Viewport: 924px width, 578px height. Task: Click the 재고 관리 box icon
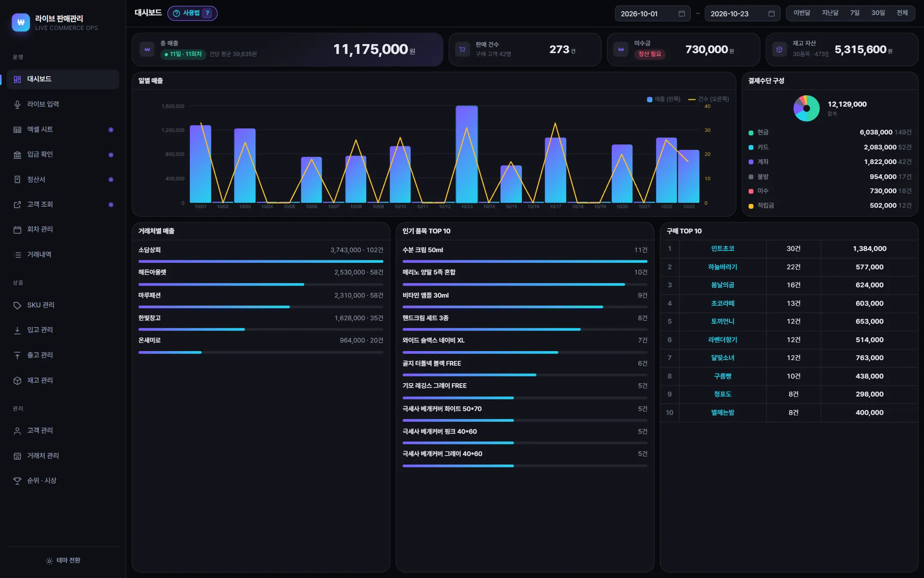(x=17, y=381)
